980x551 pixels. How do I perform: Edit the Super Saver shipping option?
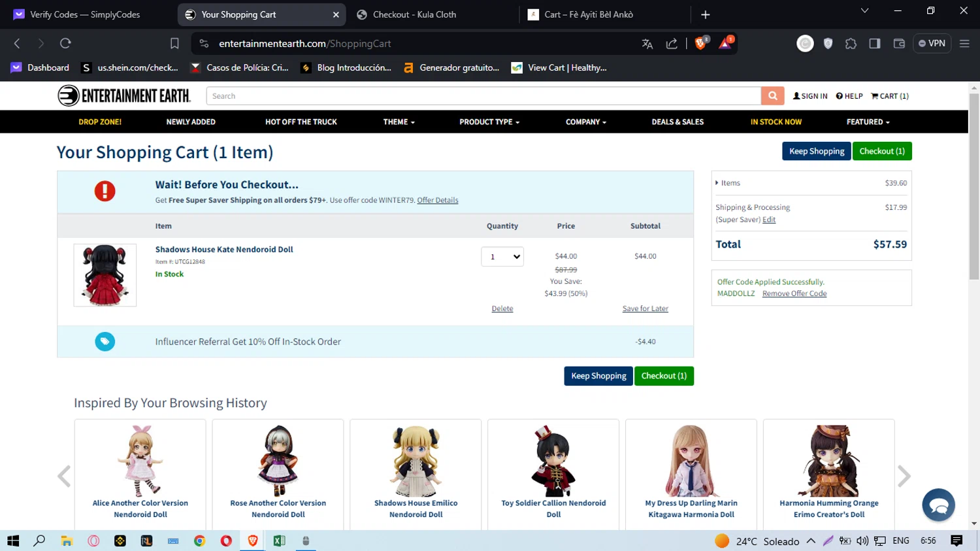pos(769,220)
